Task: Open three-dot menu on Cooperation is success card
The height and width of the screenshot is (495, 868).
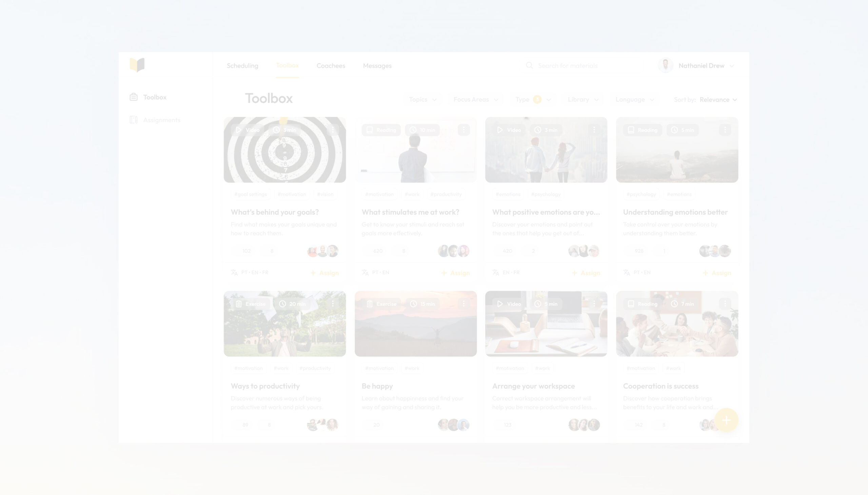Action: (725, 304)
